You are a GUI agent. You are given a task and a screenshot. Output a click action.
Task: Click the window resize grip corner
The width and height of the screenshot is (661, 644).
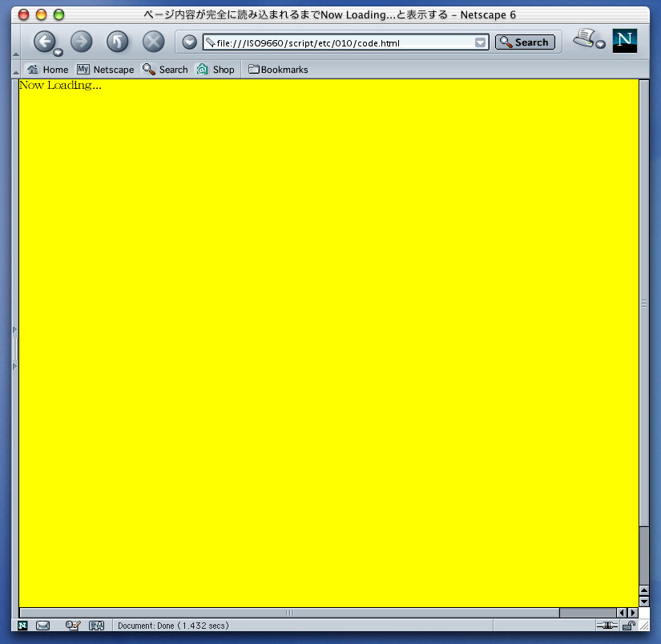coord(644,626)
